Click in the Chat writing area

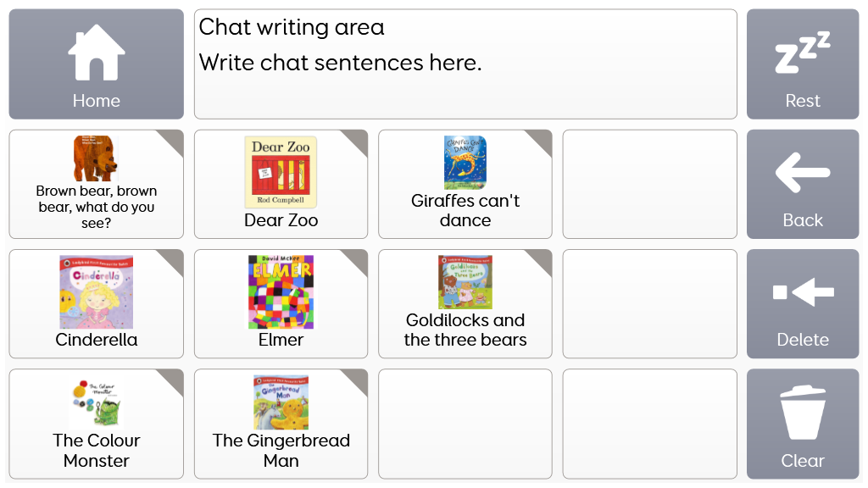pyautogui.click(x=465, y=64)
